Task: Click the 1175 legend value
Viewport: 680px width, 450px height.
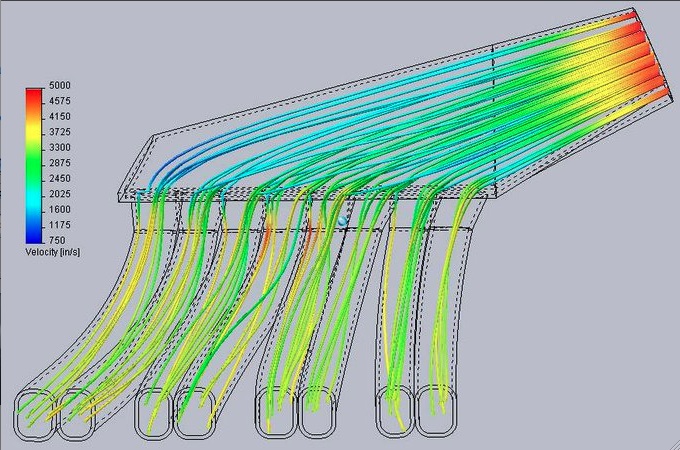Action: (59, 225)
